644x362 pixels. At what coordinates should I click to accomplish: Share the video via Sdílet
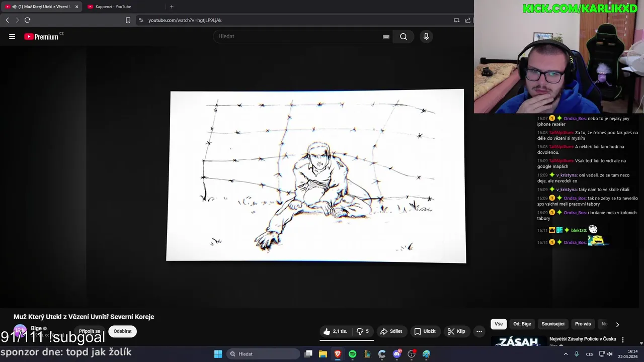pos(391,331)
